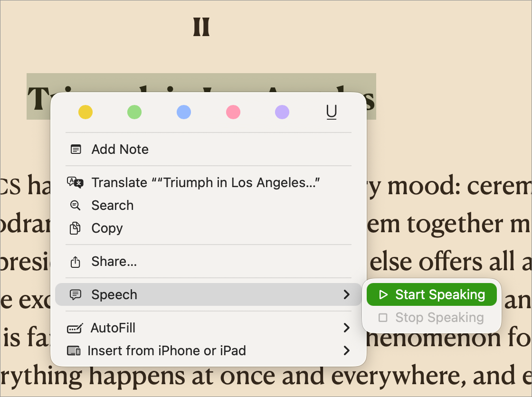
Task: Pick the green highlight color
Action: click(134, 113)
